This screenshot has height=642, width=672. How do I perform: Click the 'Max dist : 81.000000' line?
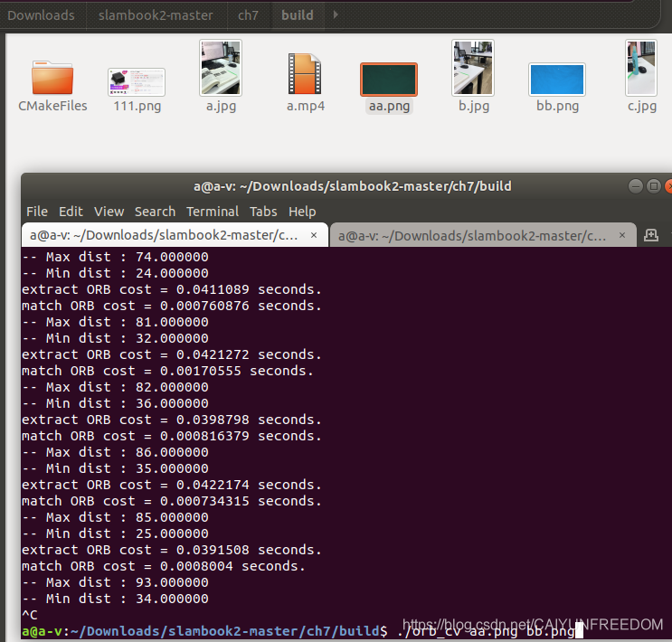pos(115,322)
